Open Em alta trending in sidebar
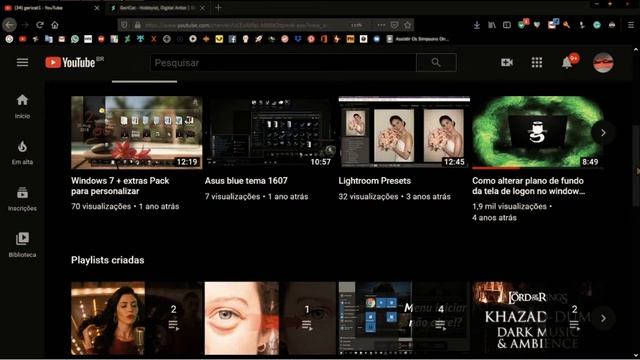This screenshot has height=360, width=640. (x=22, y=152)
